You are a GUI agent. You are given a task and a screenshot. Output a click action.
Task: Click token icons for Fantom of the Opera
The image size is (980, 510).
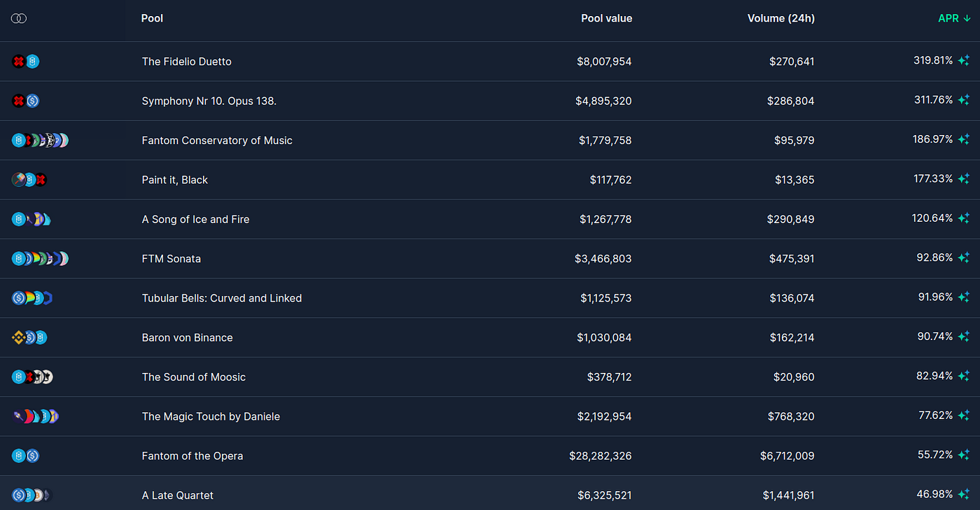(x=26, y=456)
